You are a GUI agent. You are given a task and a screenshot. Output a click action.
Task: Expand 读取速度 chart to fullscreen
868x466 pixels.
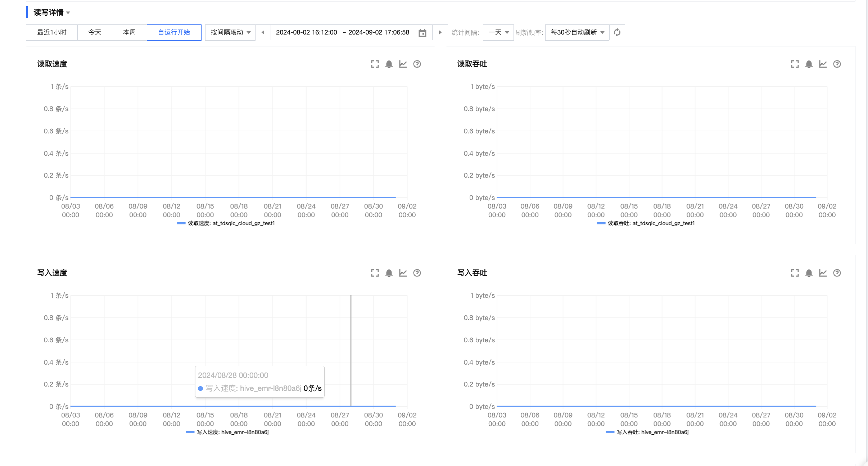[375, 64]
